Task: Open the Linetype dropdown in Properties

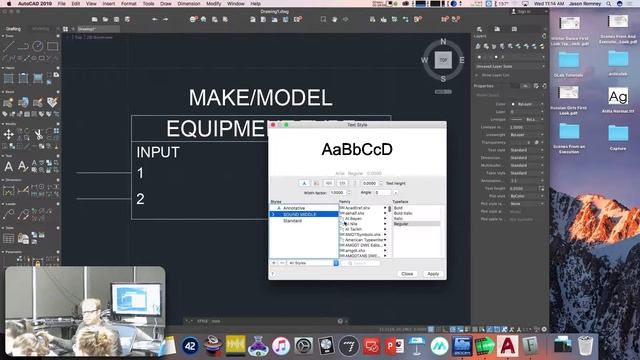Action: tap(527, 119)
